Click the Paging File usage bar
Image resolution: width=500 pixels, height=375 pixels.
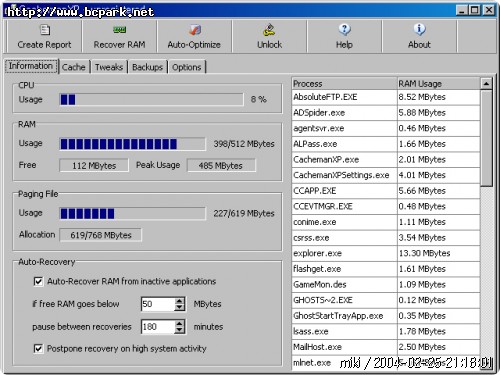pyautogui.click(x=132, y=213)
